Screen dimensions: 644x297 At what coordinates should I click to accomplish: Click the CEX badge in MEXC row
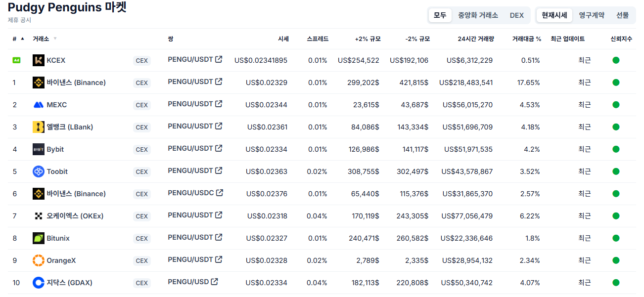click(x=142, y=105)
